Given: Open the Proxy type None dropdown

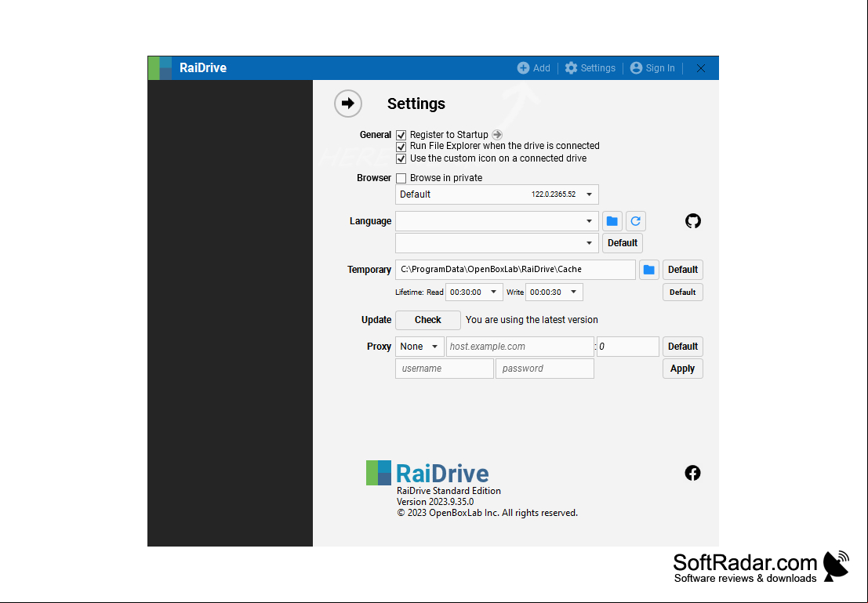Looking at the screenshot, I should click(419, 347).
